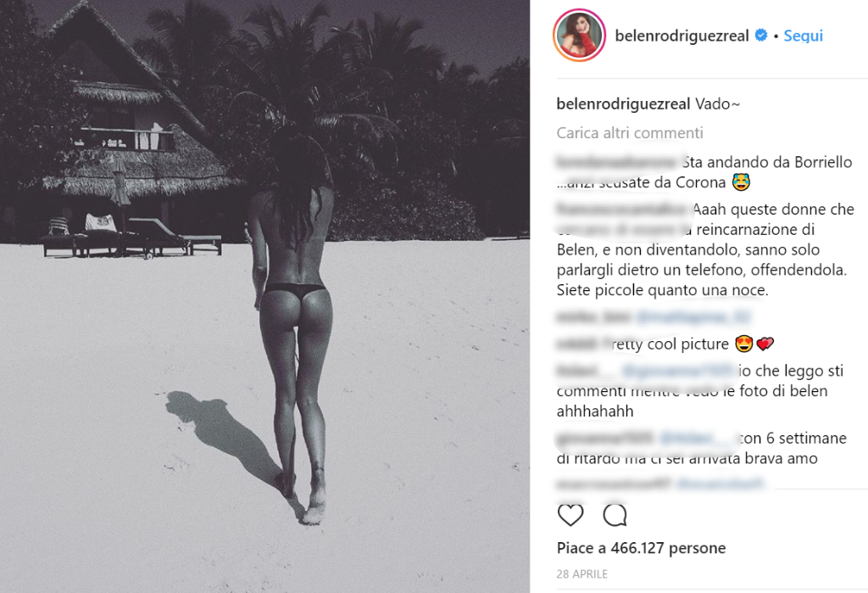The image size is (868, 593).
Task: Click the author of reincarnazione comment
Action: point(621,209)
